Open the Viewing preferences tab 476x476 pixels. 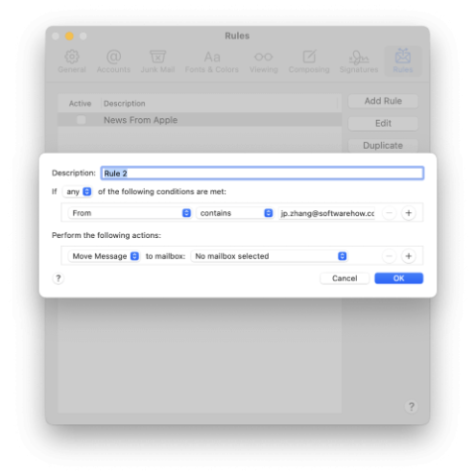(264, 61)
